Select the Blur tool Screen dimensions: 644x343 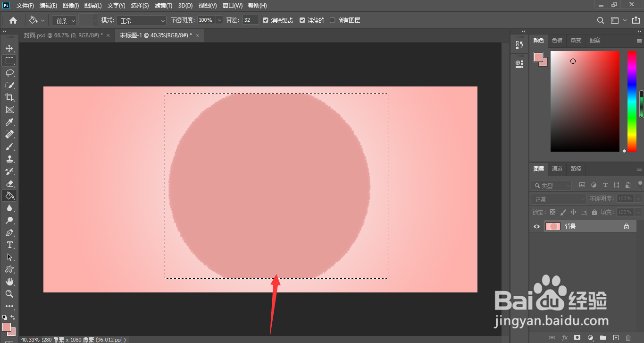pos(9,208)
